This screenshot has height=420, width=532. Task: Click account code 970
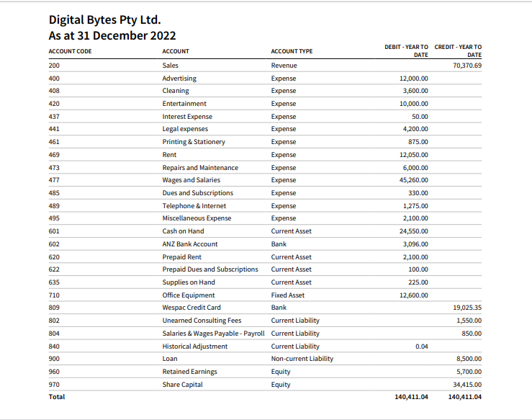click(54, 385)
